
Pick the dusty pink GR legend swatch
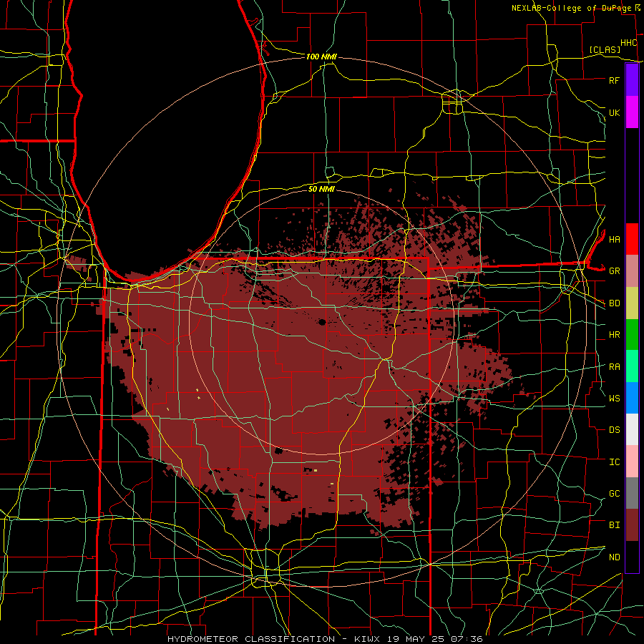click(632, 271)
